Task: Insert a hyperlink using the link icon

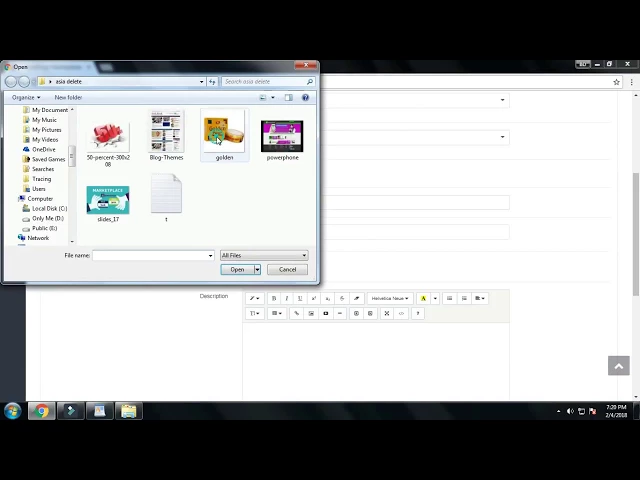Action: [x=296, y=313]
